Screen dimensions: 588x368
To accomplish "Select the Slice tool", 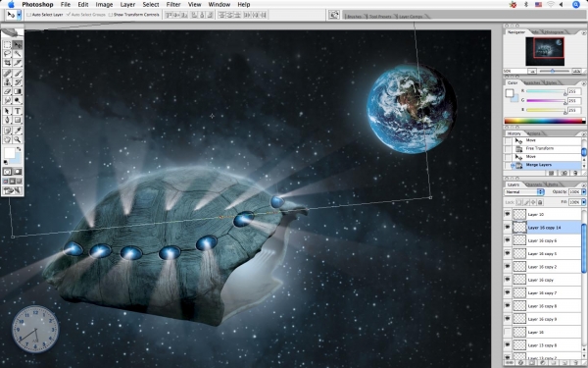I will point(18,63).
